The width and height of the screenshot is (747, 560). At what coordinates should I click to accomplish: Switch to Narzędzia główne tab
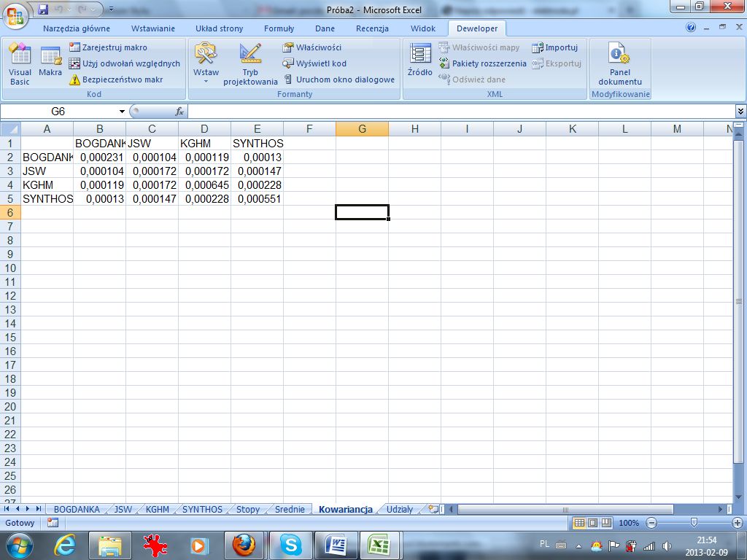click(x=76, y=28)
